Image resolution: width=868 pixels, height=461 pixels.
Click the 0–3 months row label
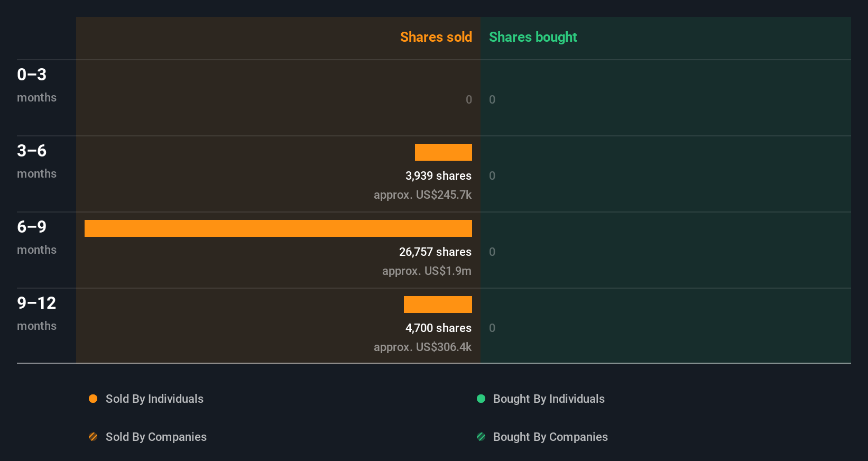click(x=36, y=85)
